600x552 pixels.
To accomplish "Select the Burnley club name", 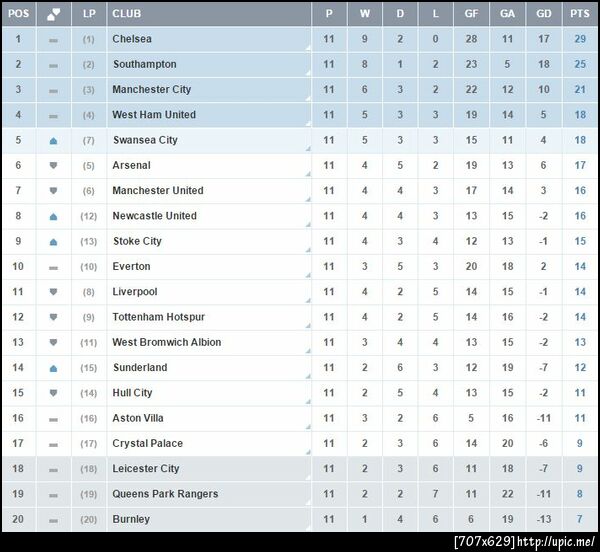I will point(131,520).
